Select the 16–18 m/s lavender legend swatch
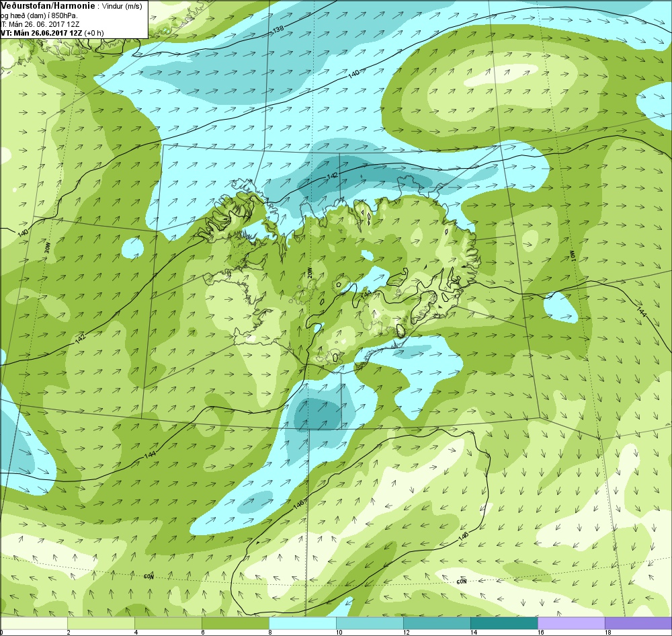Screen dimensions: 672x636 571,623
